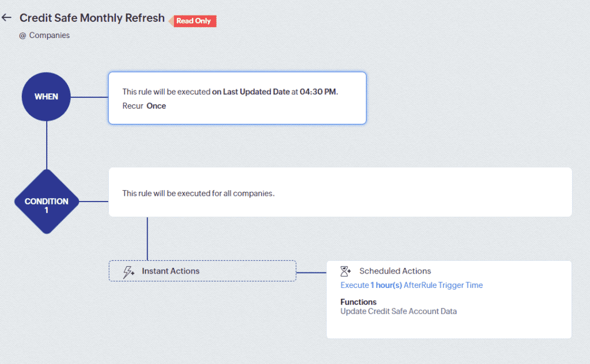Click the 'Recur Once' text
This screenshot has height=364, width=590.
144,106
